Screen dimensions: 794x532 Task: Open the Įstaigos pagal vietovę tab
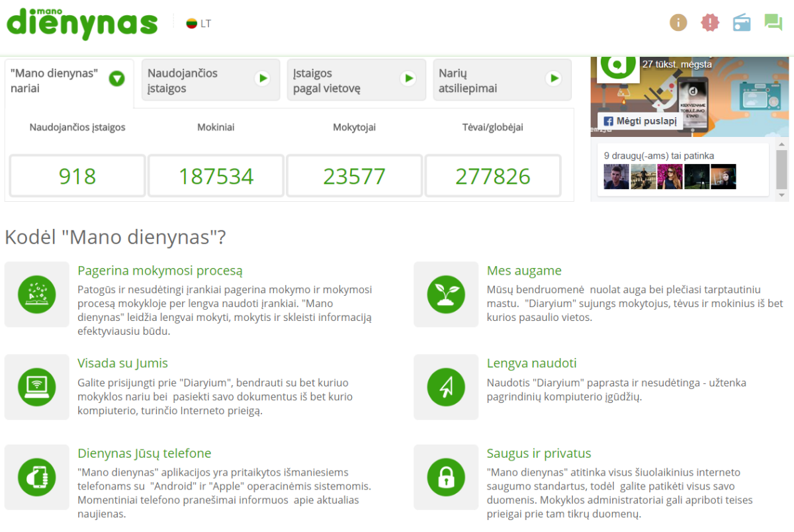(357, 80)
